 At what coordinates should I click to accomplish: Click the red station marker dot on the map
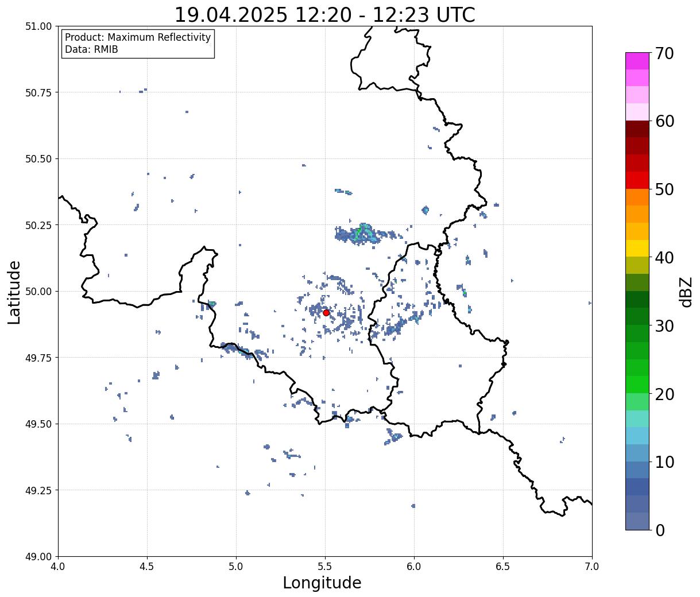click(x=326, y=313)
